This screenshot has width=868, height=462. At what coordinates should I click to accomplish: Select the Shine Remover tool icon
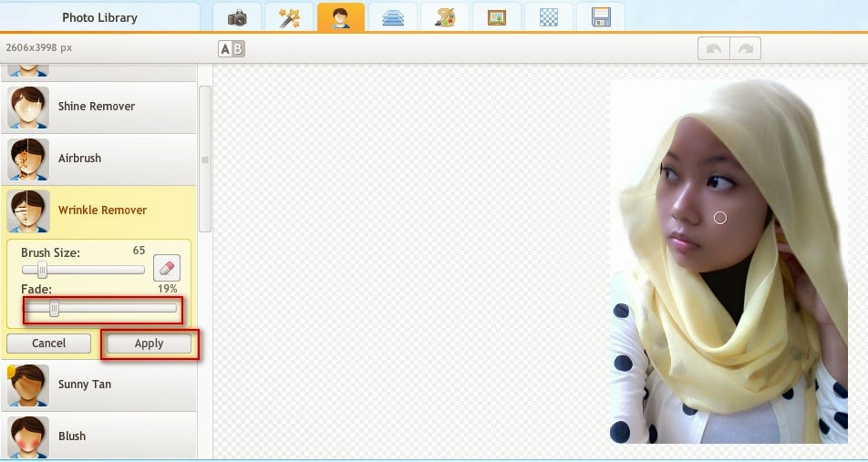pyautogui.click(x=28, y=108)
